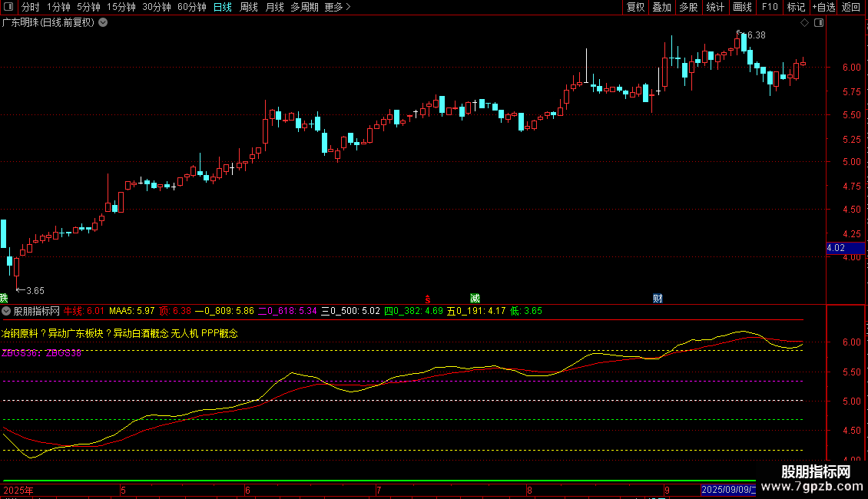The width and height of the screenshot is (868, 499).
Task: Click the panel layout icon at top-left
Action: tap(8, 7)
